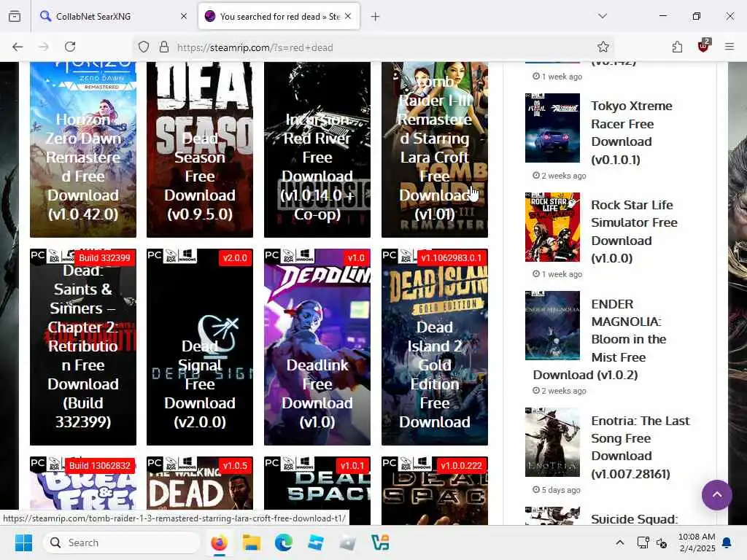The image size is (747, 560).
Task: Open uBlock Origin extension icon
Action: (704, 46)
